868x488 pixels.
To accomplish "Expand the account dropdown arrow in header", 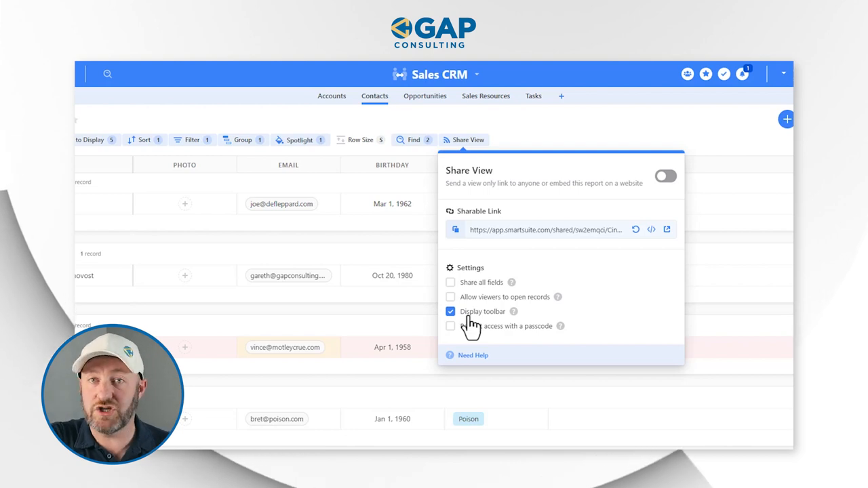I will 783,73.
